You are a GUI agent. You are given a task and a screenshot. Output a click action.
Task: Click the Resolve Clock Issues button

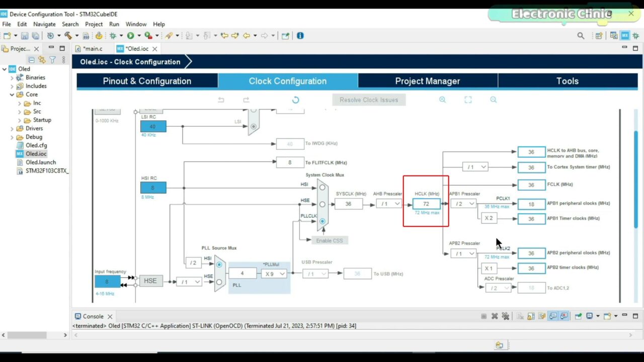(x=369, y=100)
